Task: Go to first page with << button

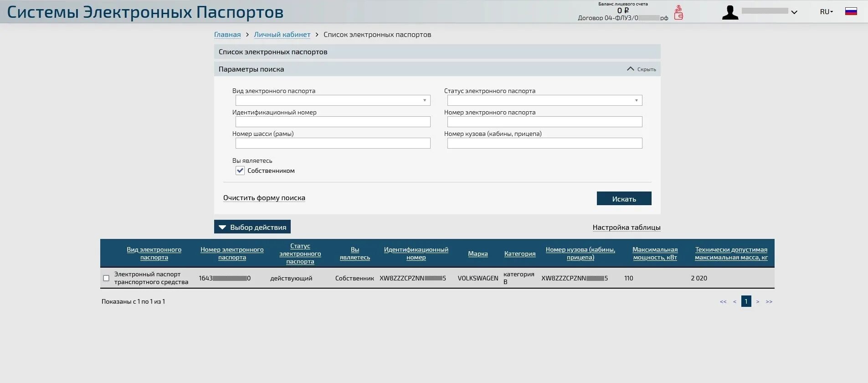Action: point(723,301)
